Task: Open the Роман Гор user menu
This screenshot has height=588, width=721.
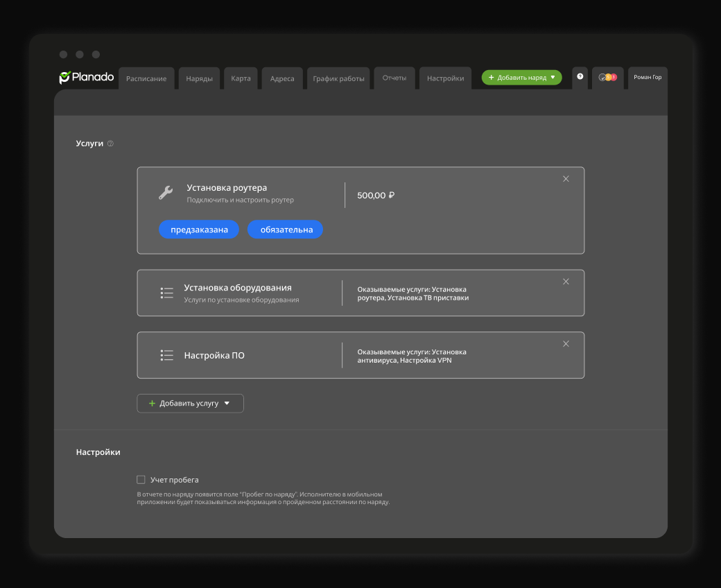Action: (x=648, y=77)
